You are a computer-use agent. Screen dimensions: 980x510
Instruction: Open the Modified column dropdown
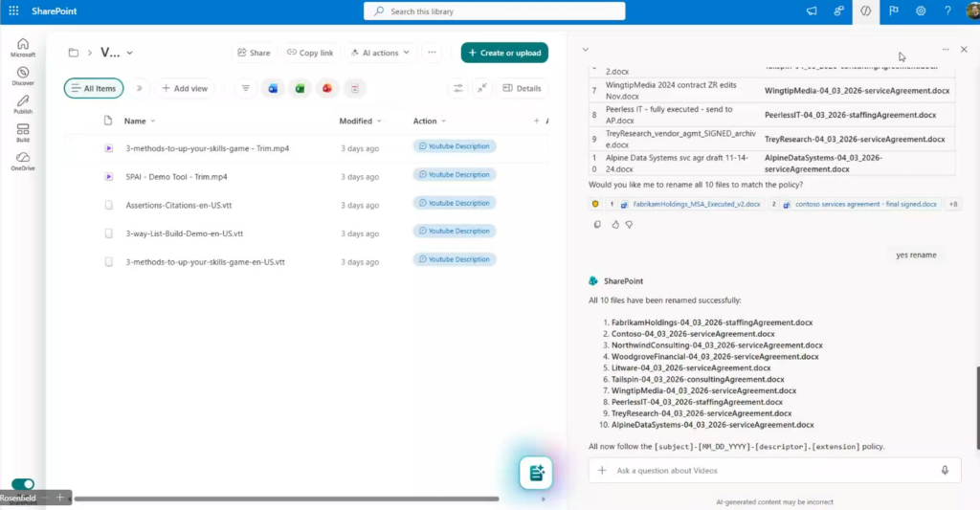point(379,122)
